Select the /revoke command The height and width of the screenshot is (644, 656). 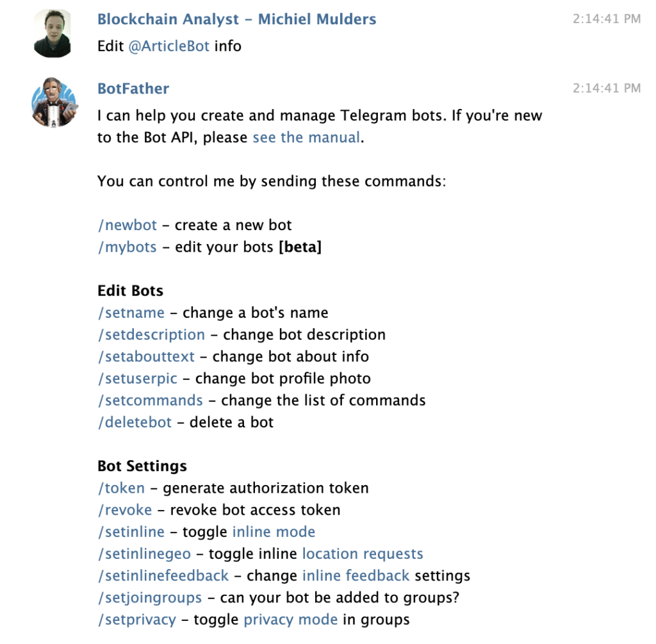(x=125, y=510)
